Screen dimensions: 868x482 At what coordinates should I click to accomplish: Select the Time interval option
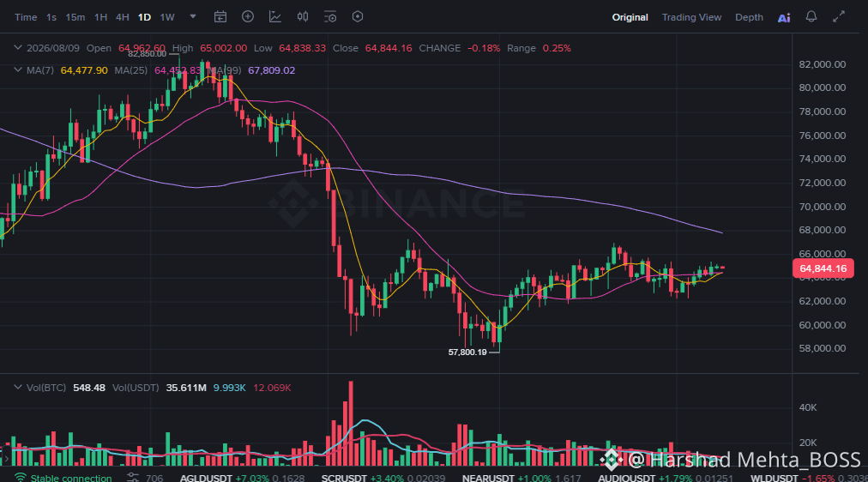click(26, 17)
